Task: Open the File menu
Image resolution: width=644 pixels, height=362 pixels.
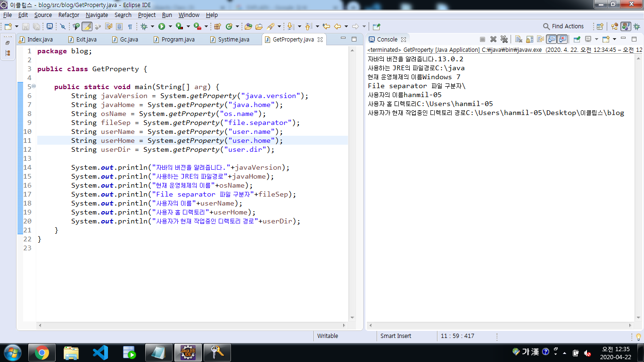Action: (x=8, y=15)
